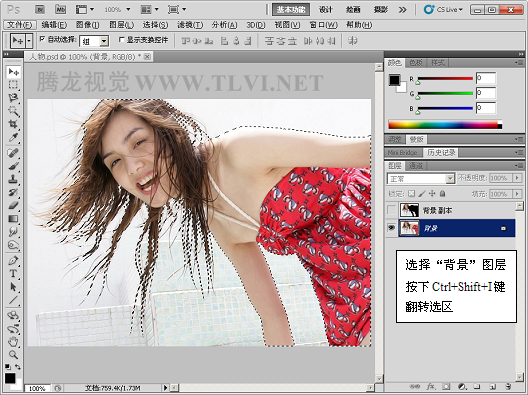Screen dimensions: 528x395
Task: Toggle lock transparent pixels
Action: [x=411, y=194]
